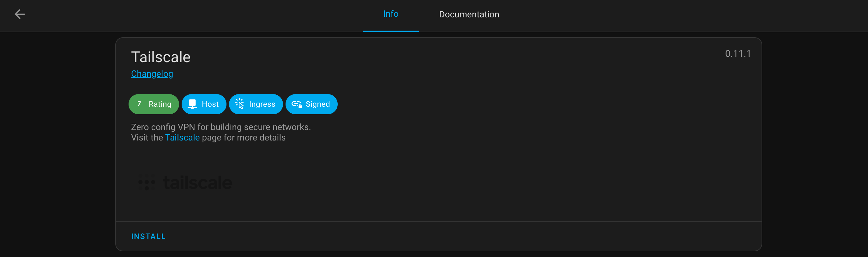Viewport: 868px width, 257px height.
Task: Click the Host network computer icon
Action: pyautogui.click(x=192, y=104)
